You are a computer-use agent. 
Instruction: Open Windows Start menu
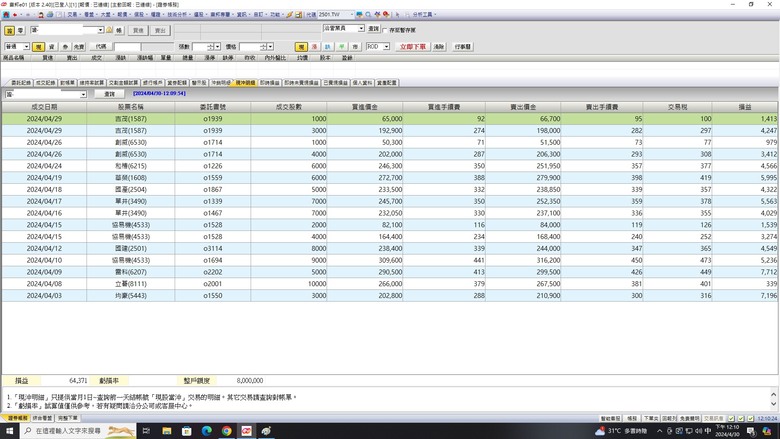point(9,431)
